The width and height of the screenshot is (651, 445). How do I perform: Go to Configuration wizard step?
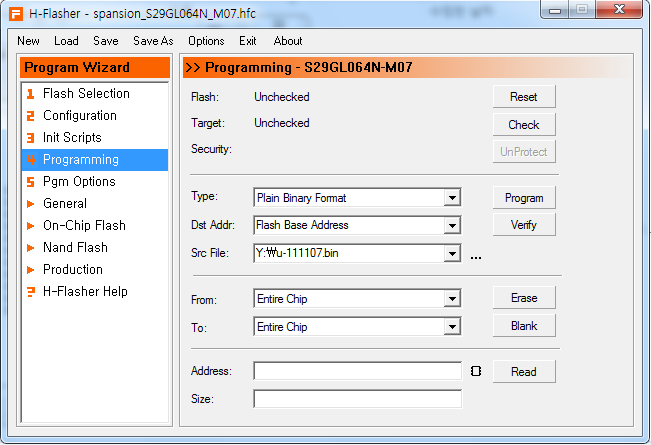click(95, 116)
